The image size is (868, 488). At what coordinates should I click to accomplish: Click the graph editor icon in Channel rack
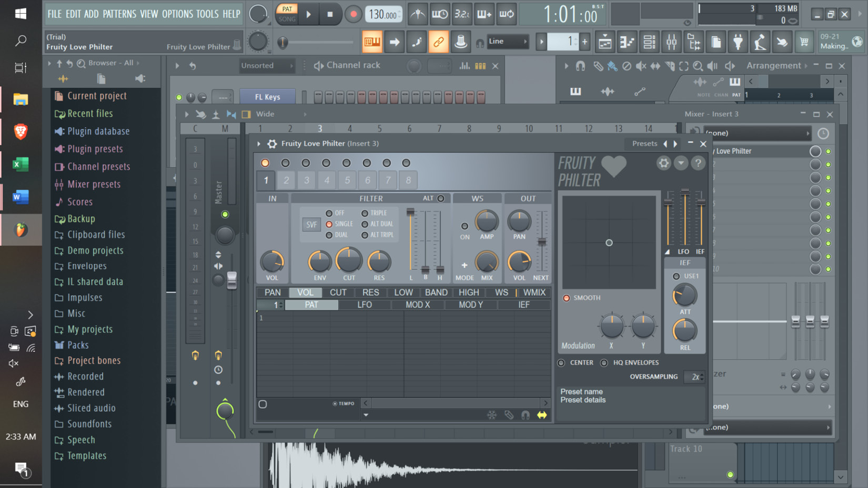[x=465, y=66]
